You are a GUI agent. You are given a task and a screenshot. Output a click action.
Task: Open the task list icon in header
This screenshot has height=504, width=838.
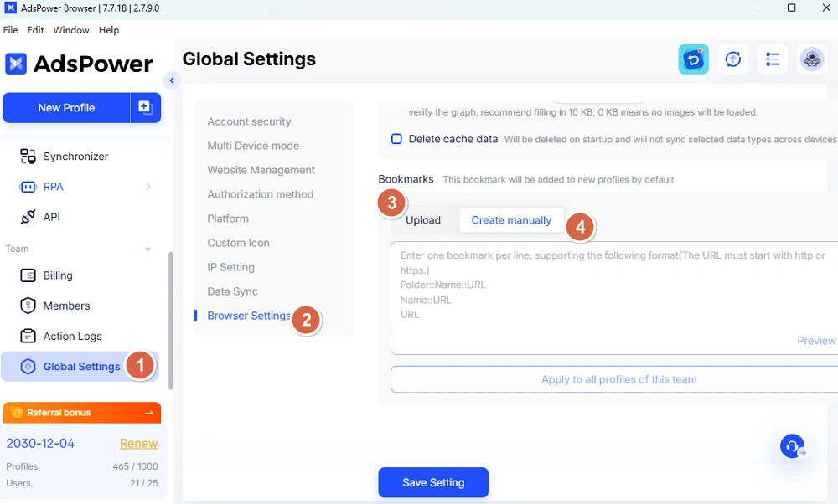point(773,59)
